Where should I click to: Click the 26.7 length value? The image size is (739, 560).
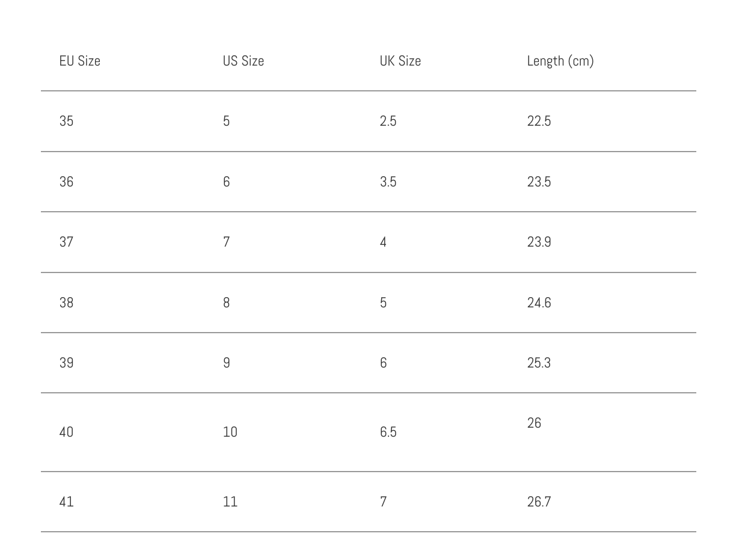539,502
